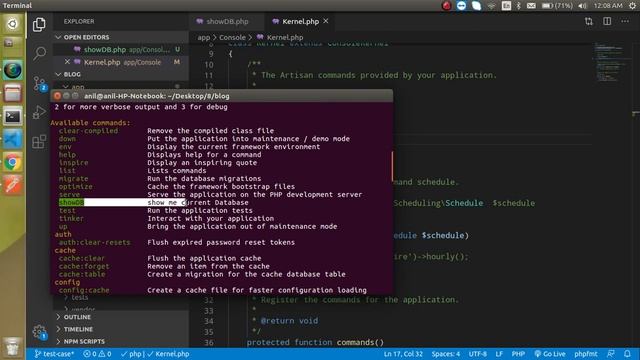
Task: Expand the Outline section
Action: click(x=77, y=317)
